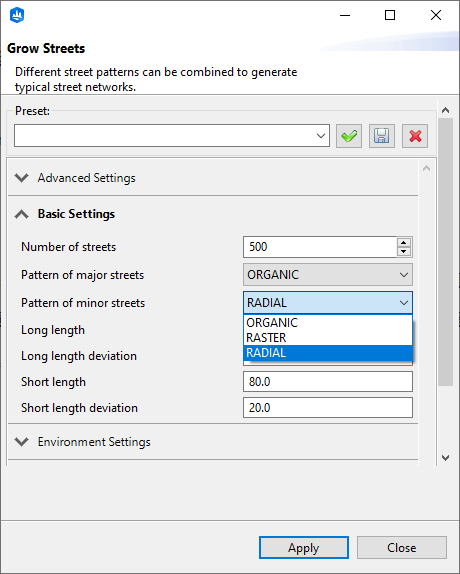460x574 pixels.
Task: Click the CityEngine app icon in title bar
Action: (x=17, y=15)
